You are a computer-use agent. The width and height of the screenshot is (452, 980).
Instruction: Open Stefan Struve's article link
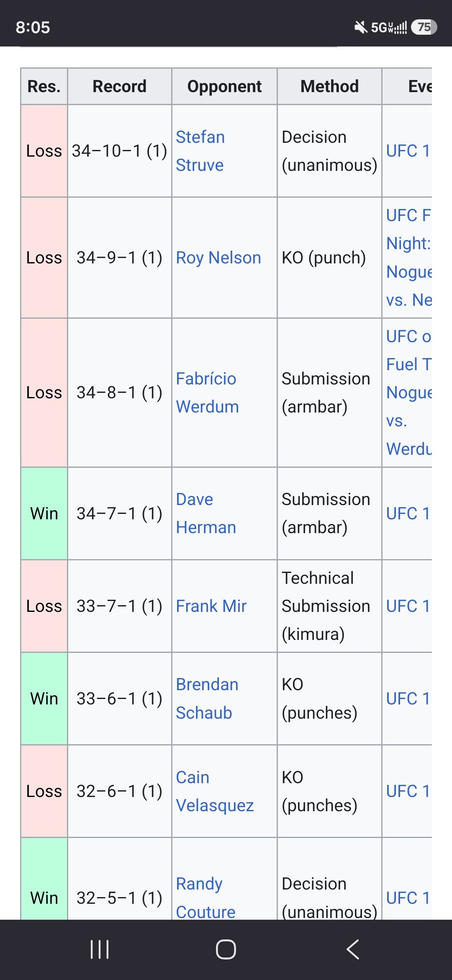(200, 151)
